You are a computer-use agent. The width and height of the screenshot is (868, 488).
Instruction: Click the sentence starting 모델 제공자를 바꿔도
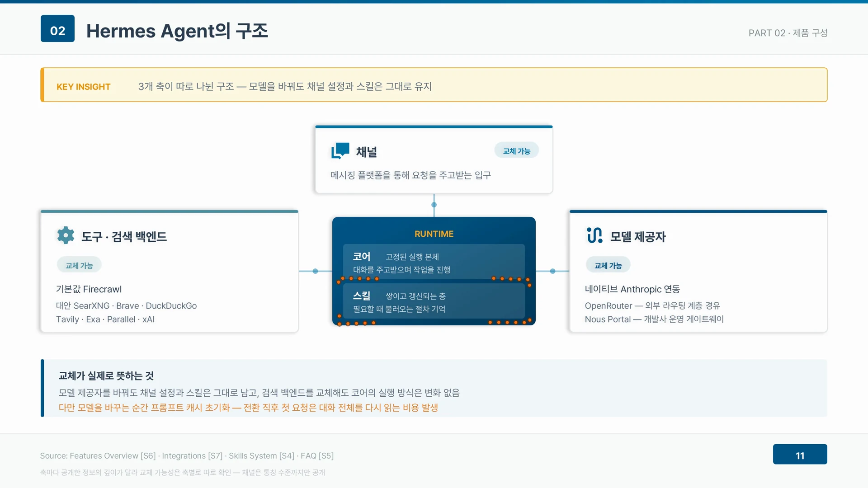259,393
